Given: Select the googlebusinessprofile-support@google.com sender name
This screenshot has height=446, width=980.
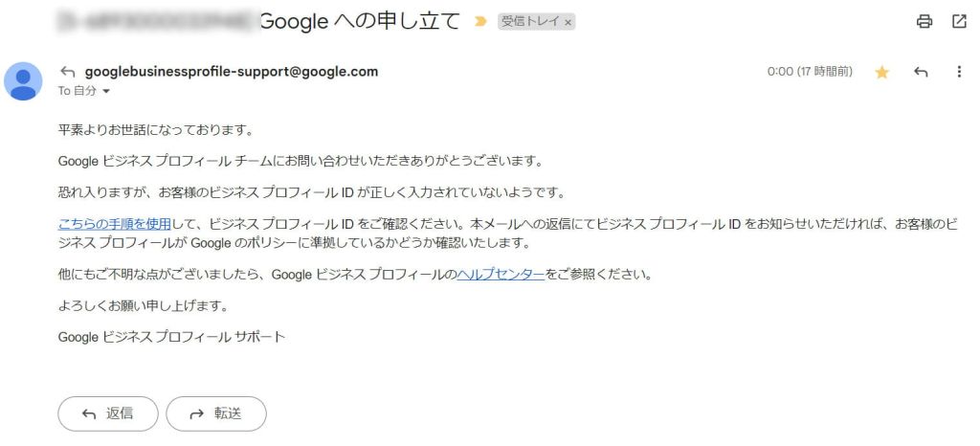Looking at the screenshot, I should click(x=232, y=72).
